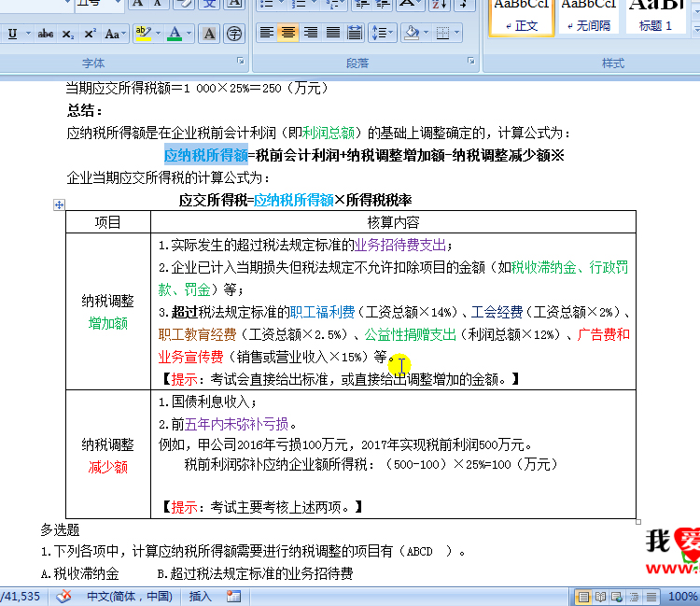This screenshot has width=700, height=606.
Task: Toggle 插入 insert mode
Action: 200,597
